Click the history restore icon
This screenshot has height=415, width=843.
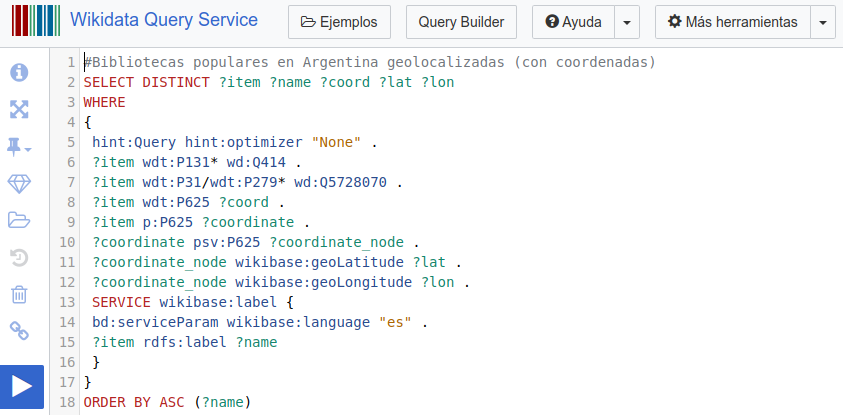[x=19, y=258]
